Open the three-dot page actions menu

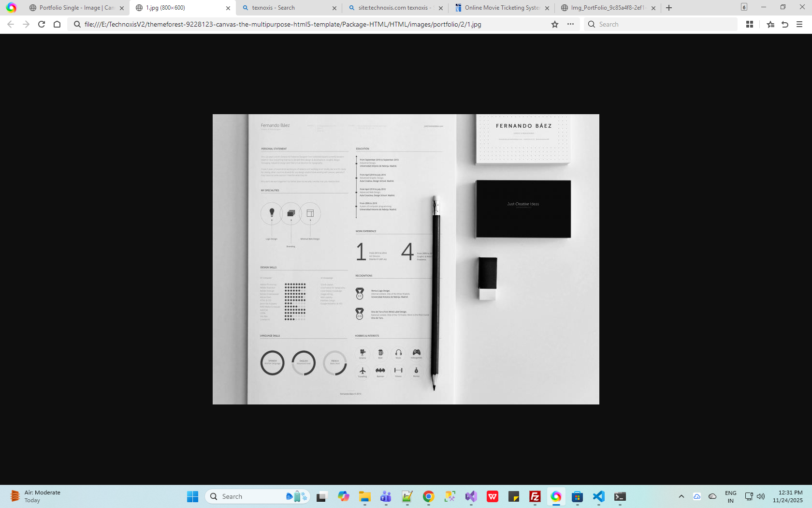(570, 24)
